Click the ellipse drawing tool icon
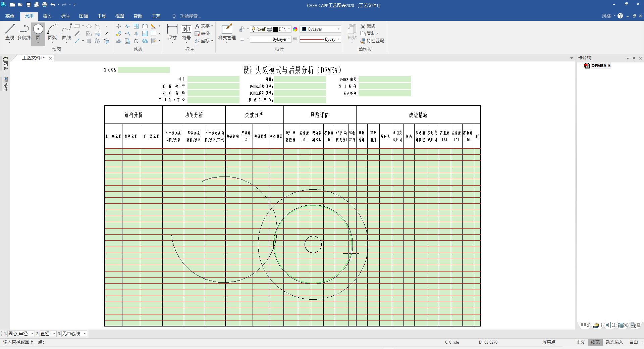This screenshot has height=349, width=644. (x=89, y=26)
